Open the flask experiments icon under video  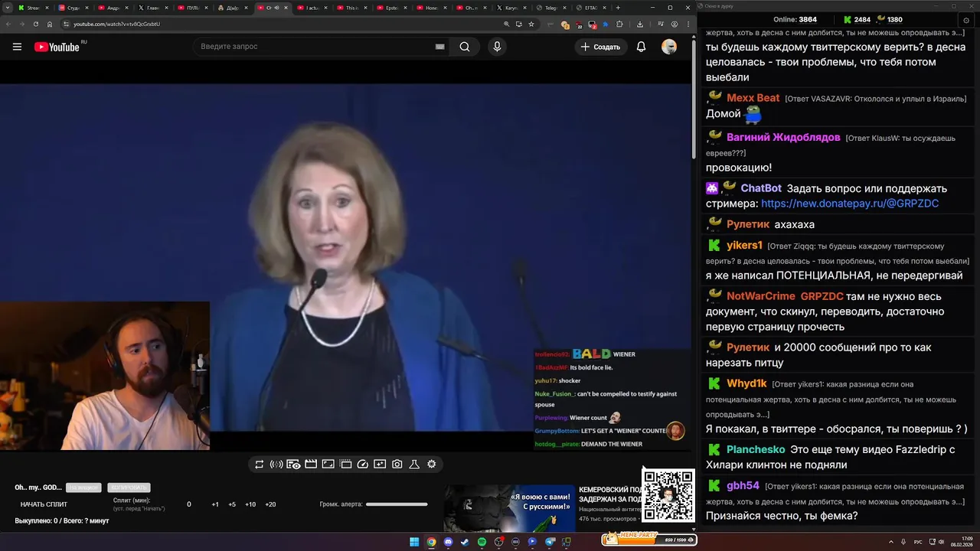point(414,464)
